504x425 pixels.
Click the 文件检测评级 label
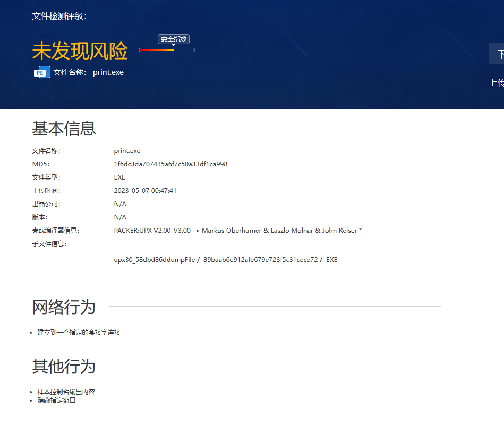(x=59, y=16)
